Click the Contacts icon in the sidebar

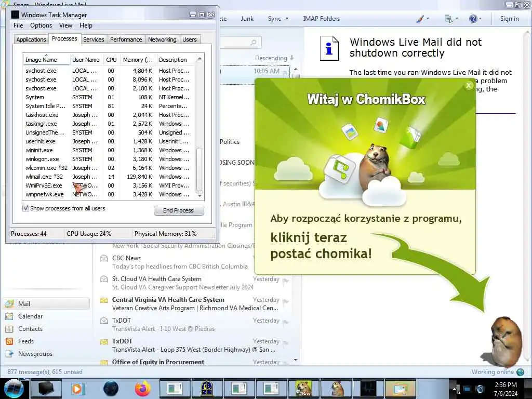pyautogui.click(x=9, y=329)
